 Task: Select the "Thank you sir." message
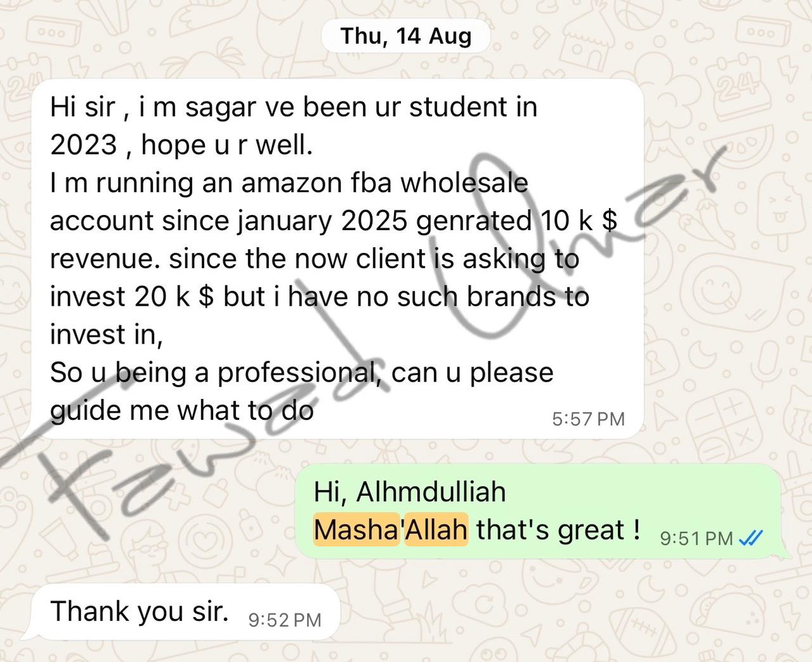(x=185, y=612)
